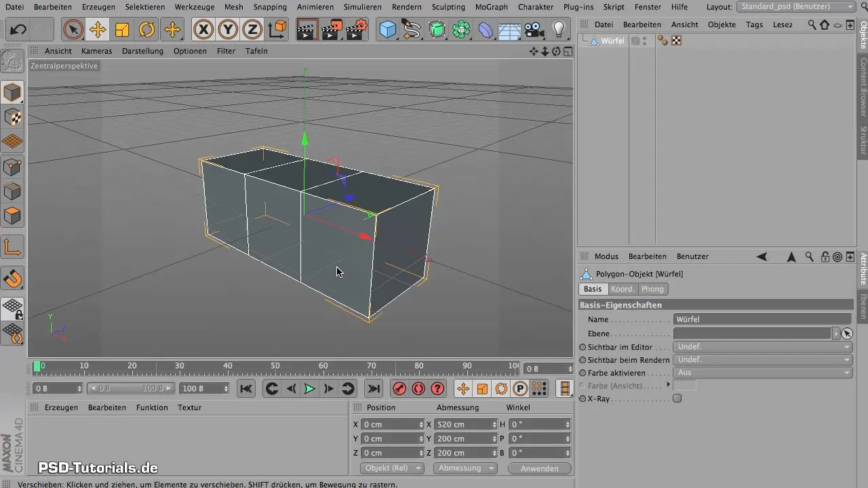Enable the X-Ray checkbox
This screenshot has height=488, width=868.
click(x=677, y=399)
